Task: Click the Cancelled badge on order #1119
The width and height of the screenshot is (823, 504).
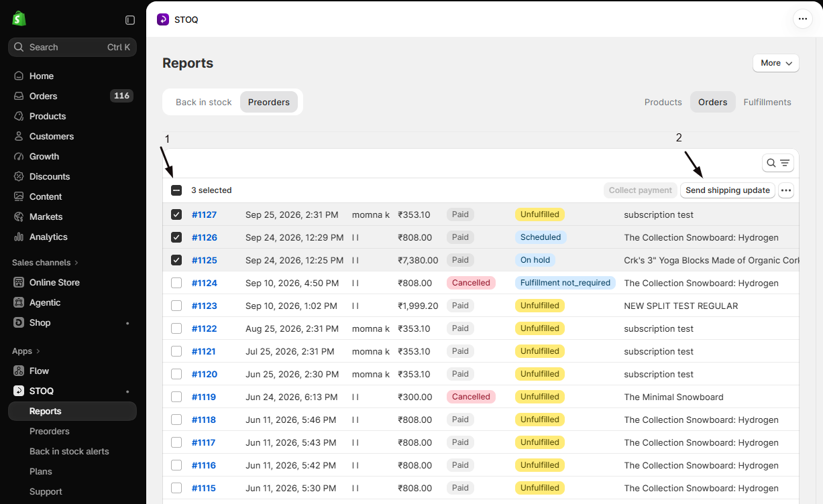Action: pos(471,397)
